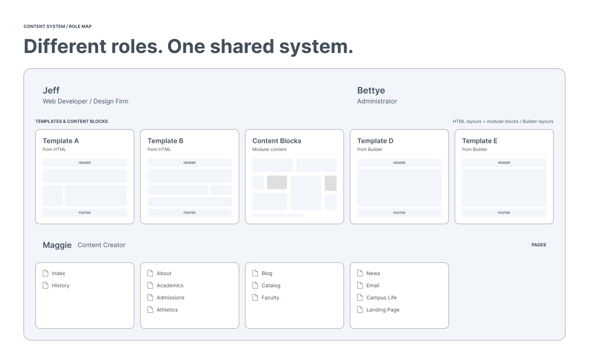The height and width of the screenshot is (364, 589).
Task: Select the page icon beside Landing Page
Action: (360, 310)
